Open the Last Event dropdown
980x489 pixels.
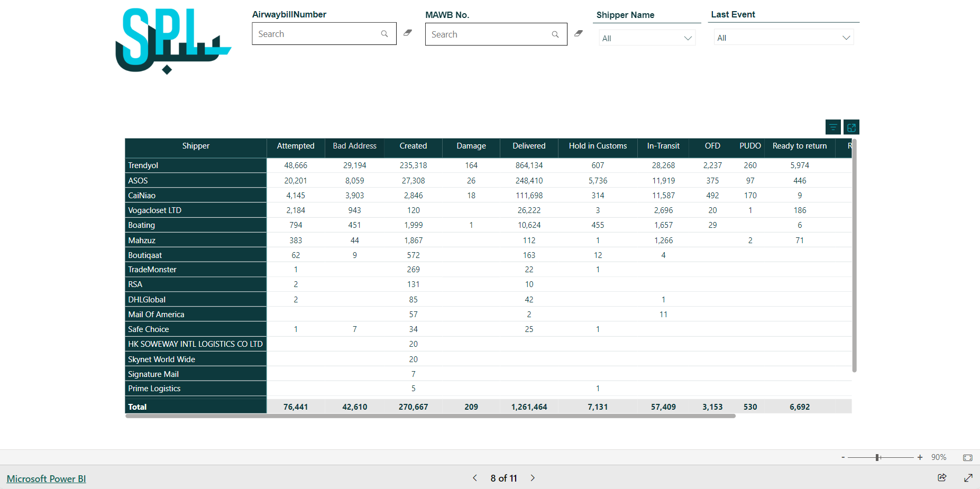784,38
